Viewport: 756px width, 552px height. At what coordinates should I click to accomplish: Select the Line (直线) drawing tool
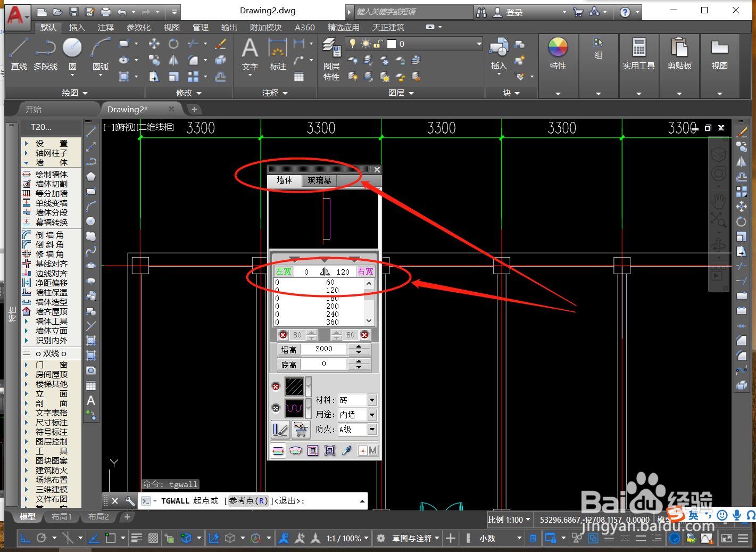tap(19, 54)
